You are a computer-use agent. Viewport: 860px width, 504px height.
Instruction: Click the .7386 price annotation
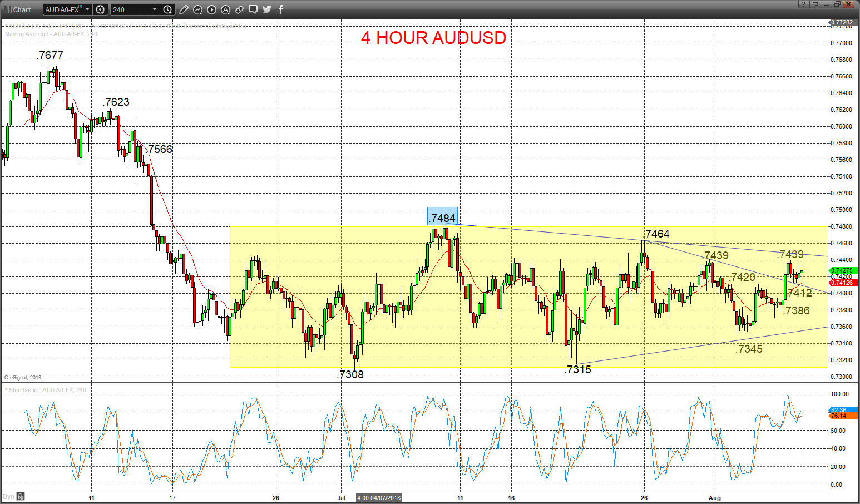796,310
